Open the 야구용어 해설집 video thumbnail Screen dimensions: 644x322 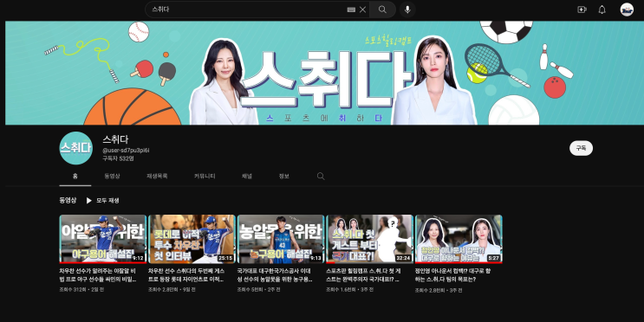102,239
